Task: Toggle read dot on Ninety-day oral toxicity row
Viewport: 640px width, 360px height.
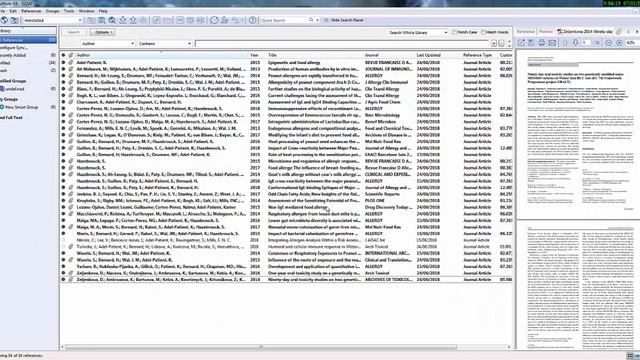Action: coord(63,280)
